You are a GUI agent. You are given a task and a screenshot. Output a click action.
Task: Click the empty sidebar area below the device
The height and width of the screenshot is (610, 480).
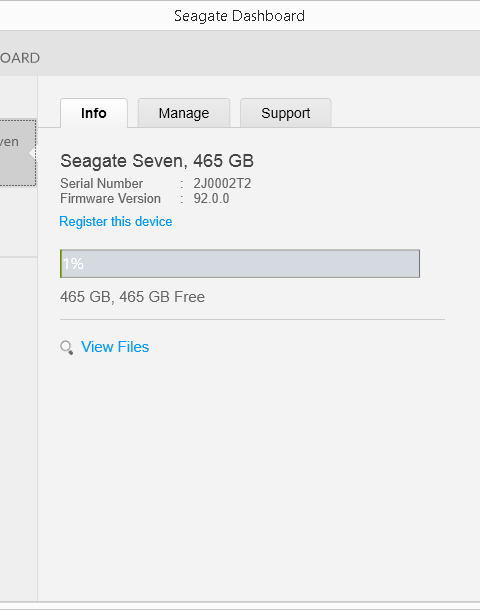click(x=18, y=428)
